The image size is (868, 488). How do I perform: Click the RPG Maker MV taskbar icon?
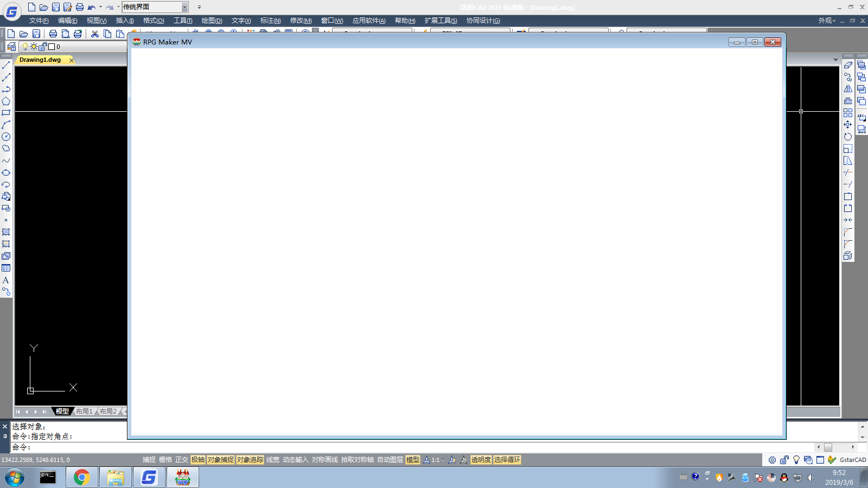coord(183,477)
